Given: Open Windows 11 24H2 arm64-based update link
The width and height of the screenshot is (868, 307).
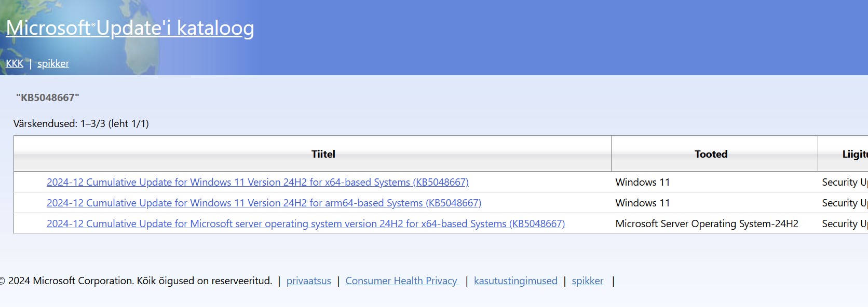Looking at the screenshot, I should pos(264,203).
